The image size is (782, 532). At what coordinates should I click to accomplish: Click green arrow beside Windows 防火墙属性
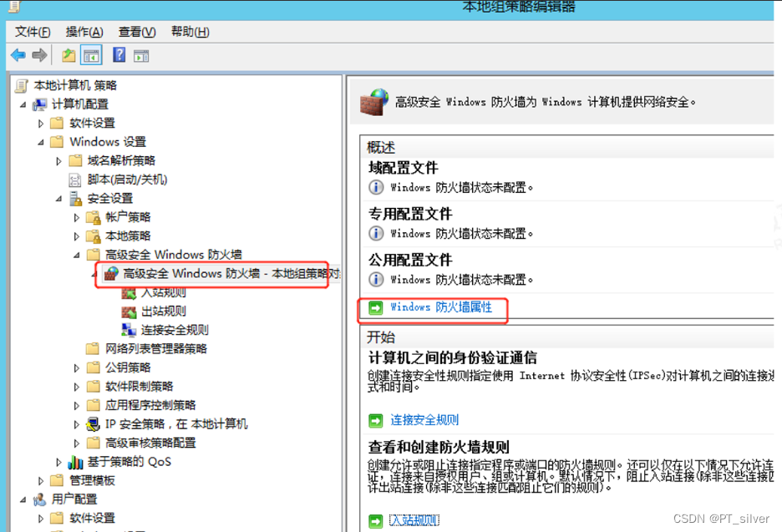tap(375, 307)
